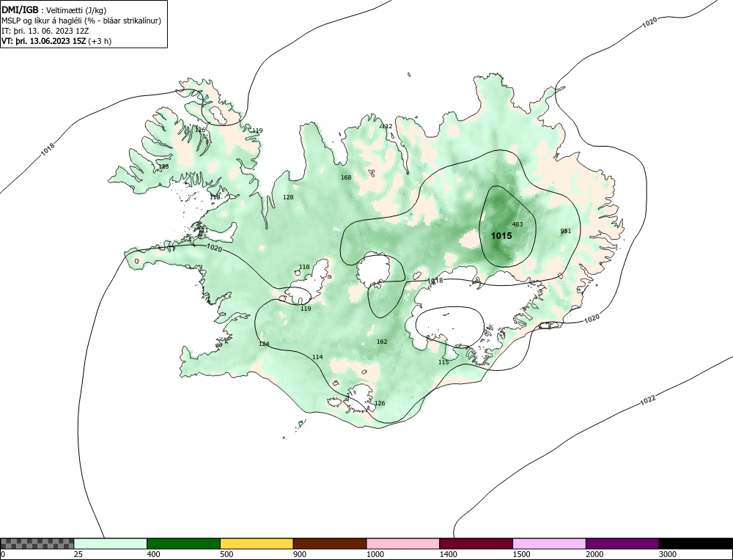Click the bold 1015 low pressure label
Image resolution: width=733 pixels, height=560 pixels.
coord(501,236)
